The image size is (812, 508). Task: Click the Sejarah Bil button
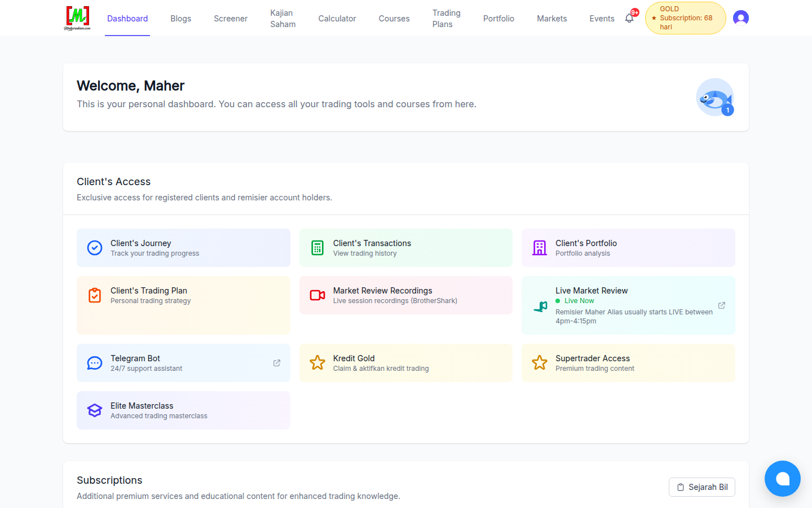click(702, 487)
